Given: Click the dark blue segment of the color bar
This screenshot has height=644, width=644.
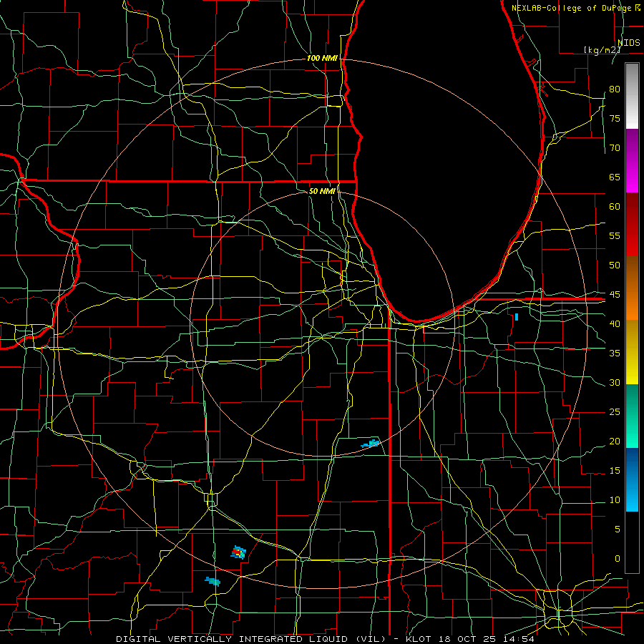Looking at the screenshot, I should [632, 465].
